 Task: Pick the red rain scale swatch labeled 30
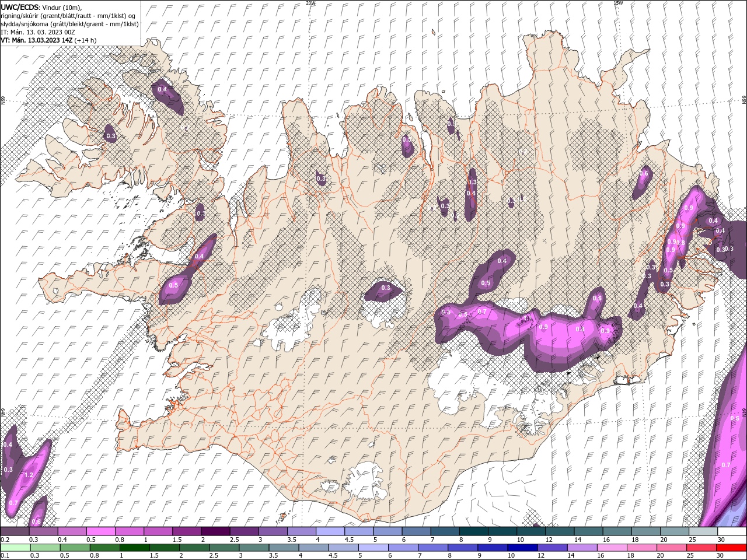pyautogui.click(x=732, y=548)
